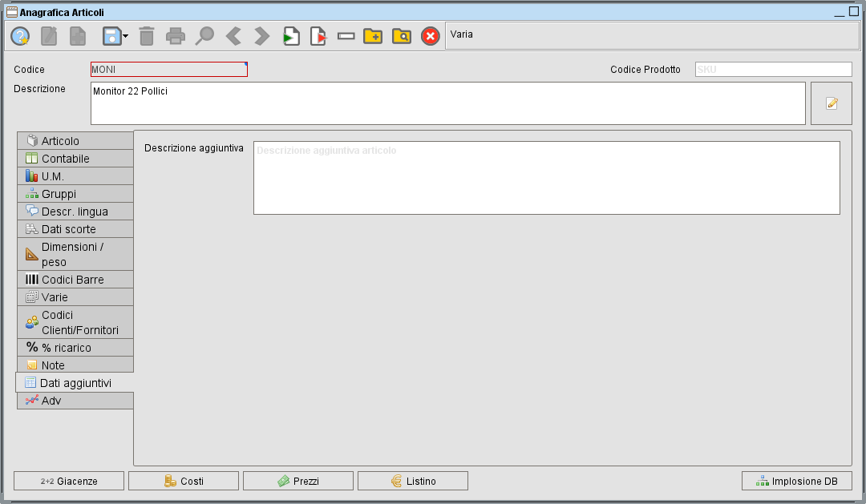The height and width of the screenshot is (504, 866).
Task: Navigate forward with the right chevron arrow
Action: [260, 35]
